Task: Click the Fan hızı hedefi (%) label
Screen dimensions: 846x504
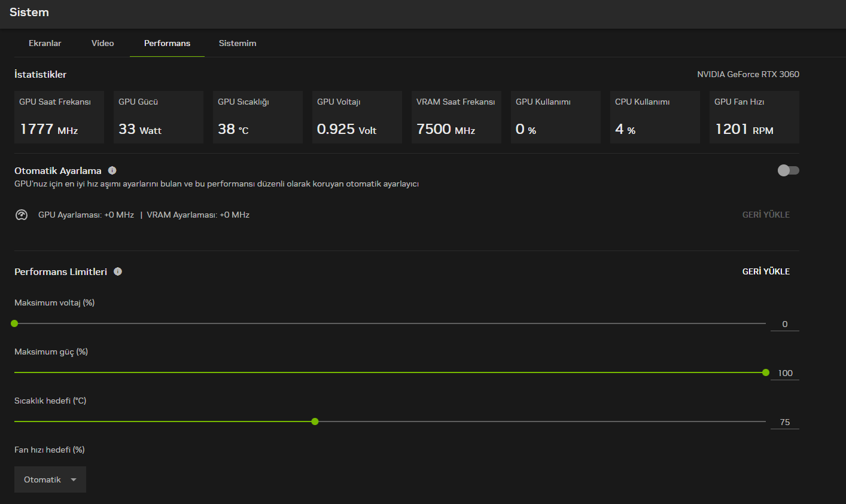Action: 50,450
